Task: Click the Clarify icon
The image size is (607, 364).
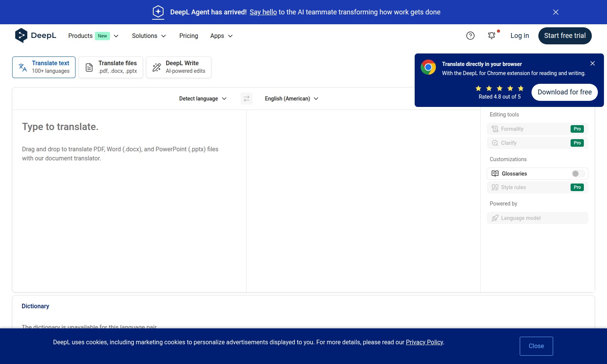Action: click(495, 143)
